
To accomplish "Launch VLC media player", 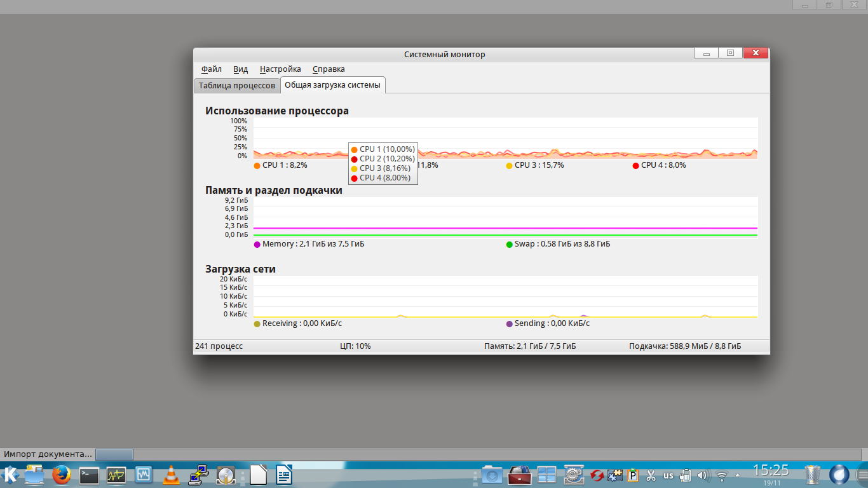I will pyautogui.click(x=170, y=474).
